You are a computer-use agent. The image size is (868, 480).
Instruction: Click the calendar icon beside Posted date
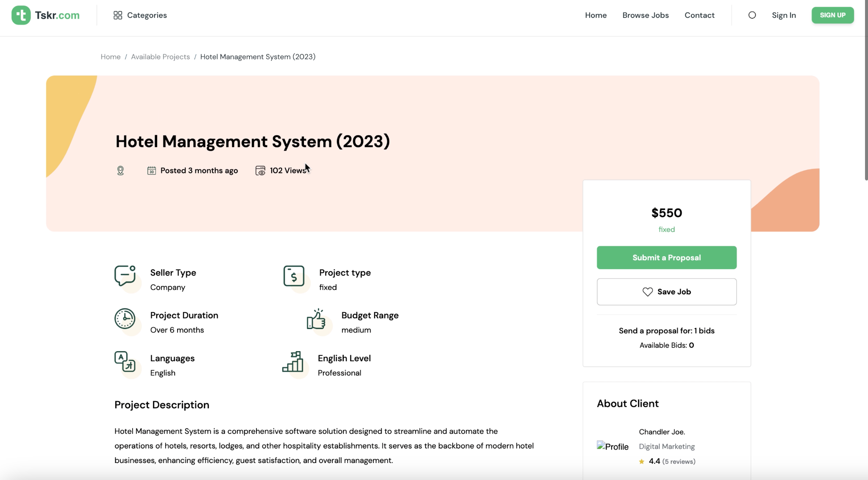tap(151, 170)
